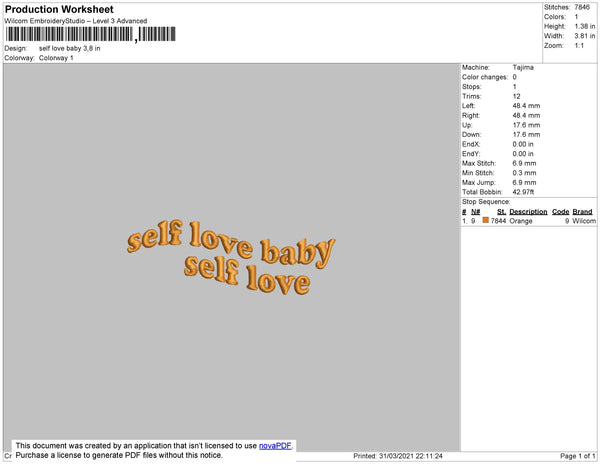600x464 pixels.
Task: Click the 'Color changes' label
Action: (485, 77)
